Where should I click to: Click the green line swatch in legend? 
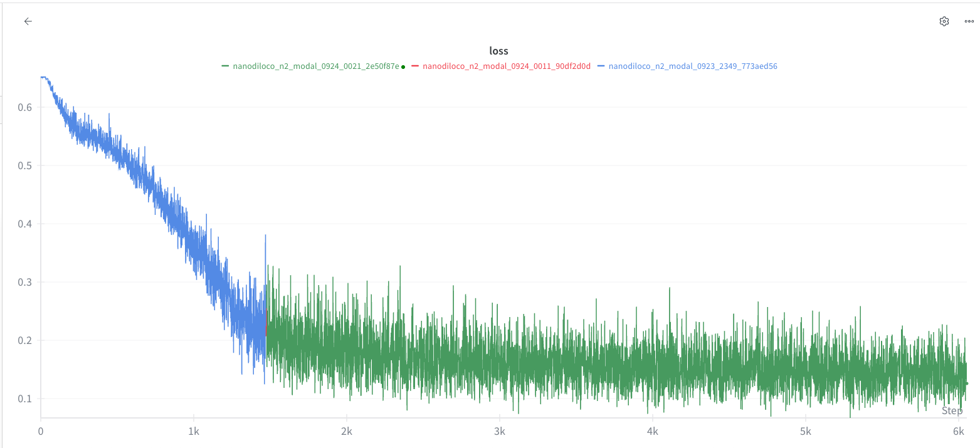pos(225,66)
